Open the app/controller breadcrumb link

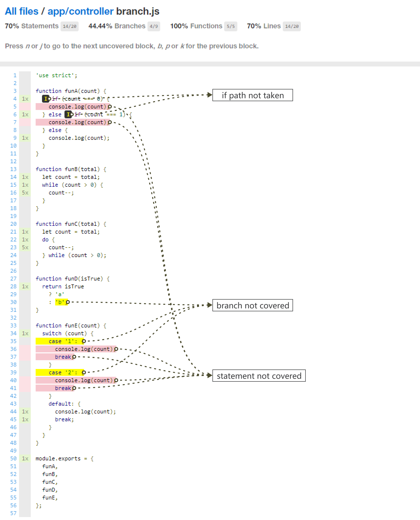coord(80,11)
